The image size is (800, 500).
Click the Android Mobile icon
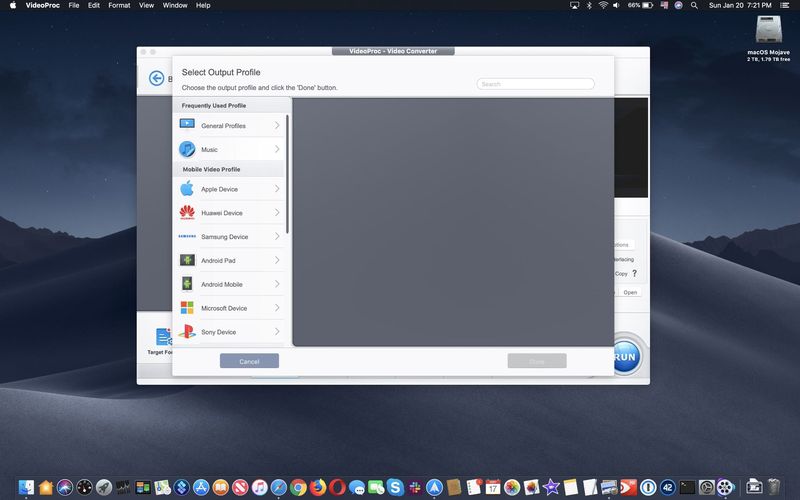[187, 284]
